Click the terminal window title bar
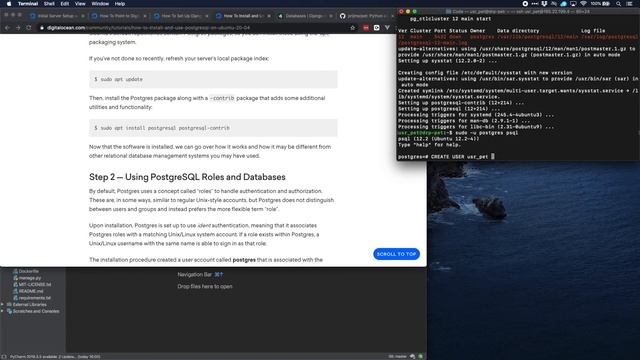640x360 pixels. 518,11
